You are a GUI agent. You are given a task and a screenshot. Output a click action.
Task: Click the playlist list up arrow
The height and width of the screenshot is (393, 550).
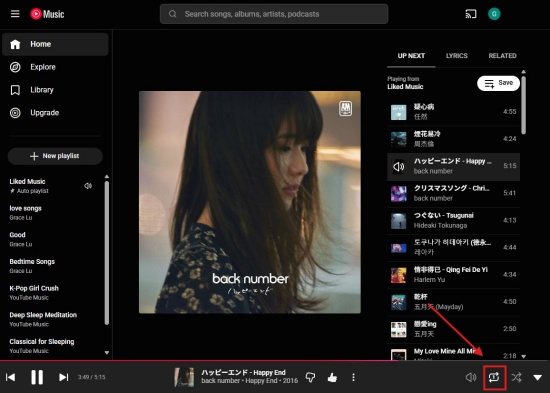pos(107,176)
